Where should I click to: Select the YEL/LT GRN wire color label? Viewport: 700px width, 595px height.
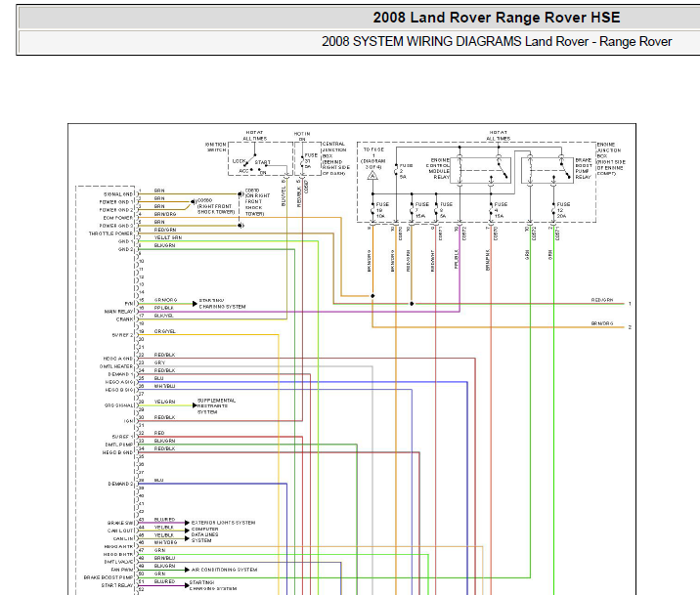168,237
